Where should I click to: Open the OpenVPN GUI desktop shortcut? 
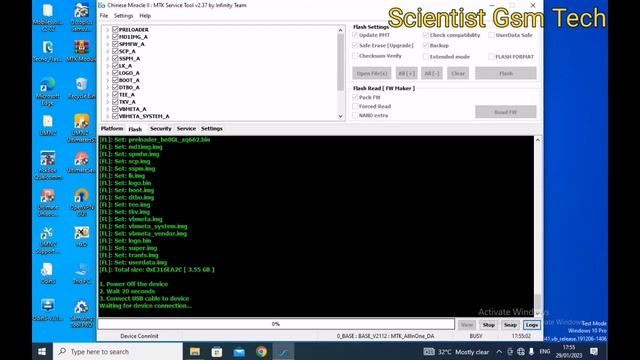[x=81, y=202]
